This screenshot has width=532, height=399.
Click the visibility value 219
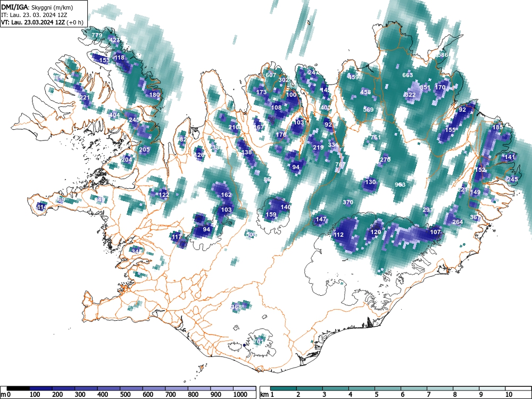[x=318, y=147]
